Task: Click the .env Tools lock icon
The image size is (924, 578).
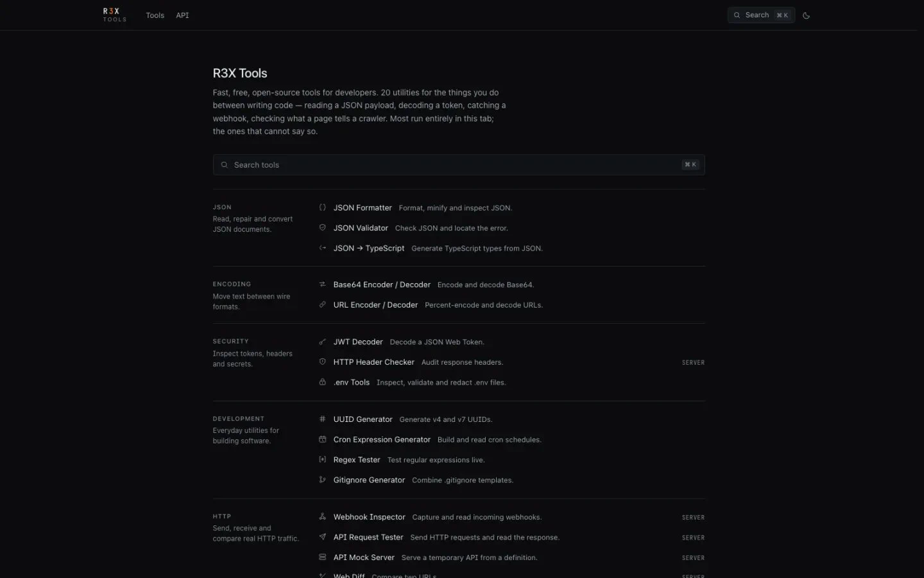Action: click(322, 382)
